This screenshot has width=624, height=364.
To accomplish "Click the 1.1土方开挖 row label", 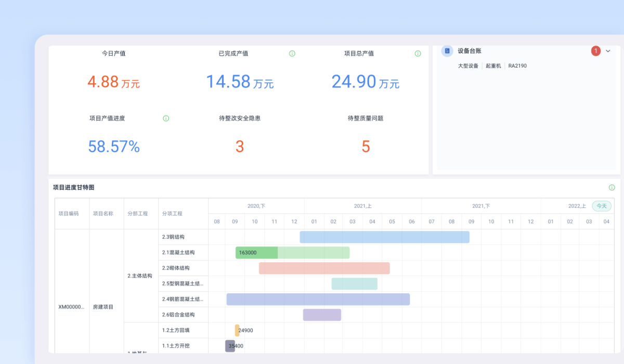I will tap(176, 346).
